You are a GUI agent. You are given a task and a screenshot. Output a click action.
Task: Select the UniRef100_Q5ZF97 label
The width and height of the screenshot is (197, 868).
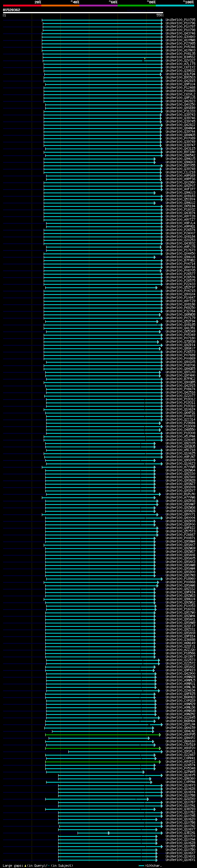pyautogui.click(x=180, y=287)
